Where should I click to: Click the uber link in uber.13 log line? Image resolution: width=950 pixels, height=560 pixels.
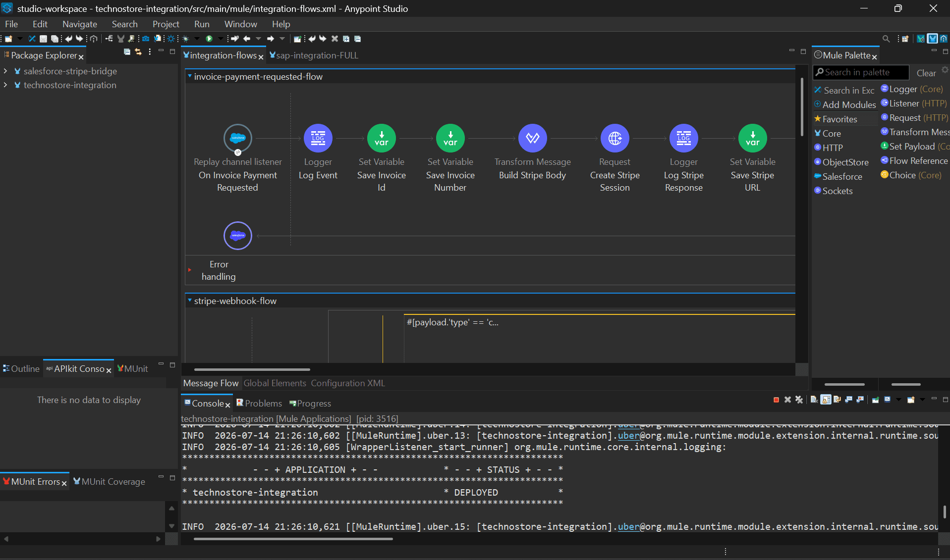[628, 435]
